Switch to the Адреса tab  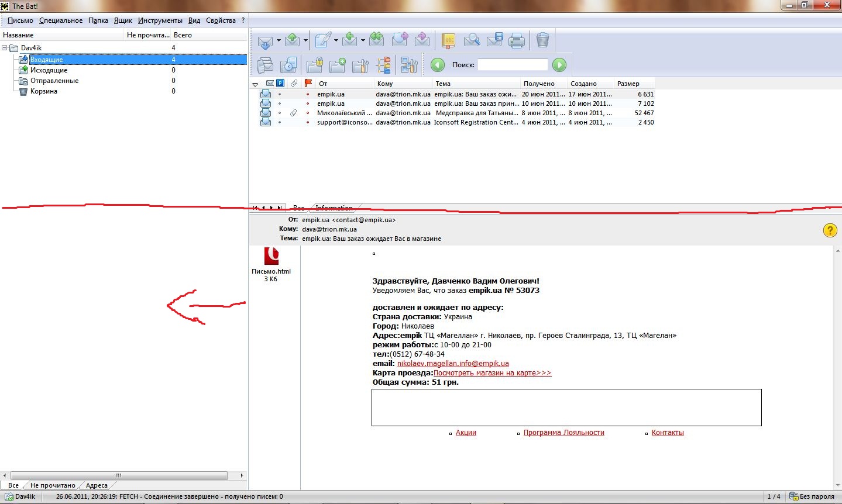97,485
